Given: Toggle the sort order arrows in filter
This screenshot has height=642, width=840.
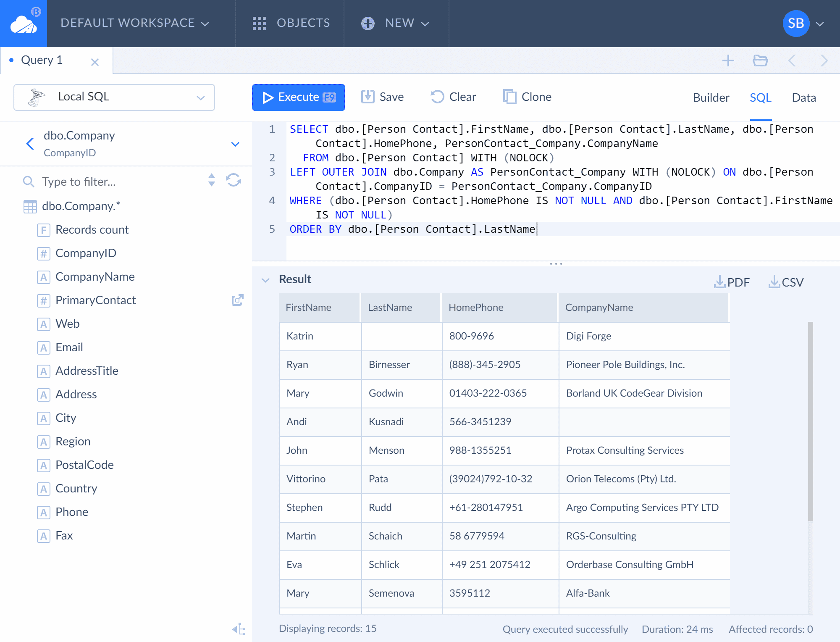Looking at the screenshot, I should pos(212,180).
